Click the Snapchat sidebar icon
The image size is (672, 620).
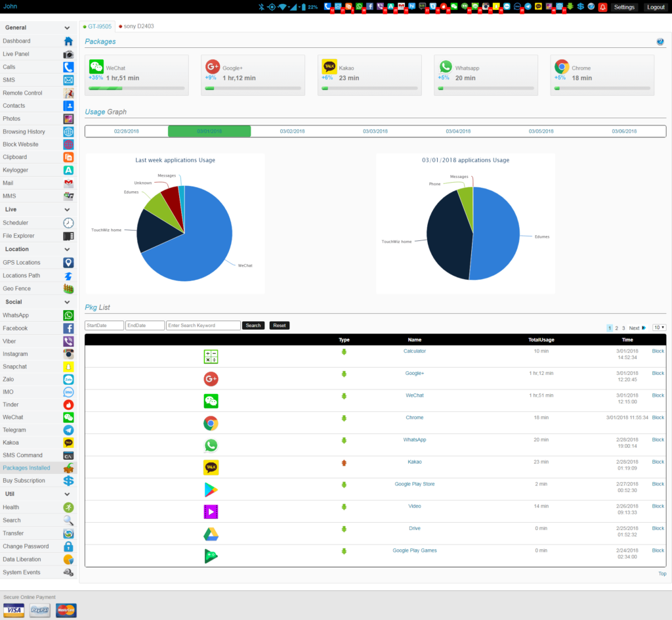(68, 366)
